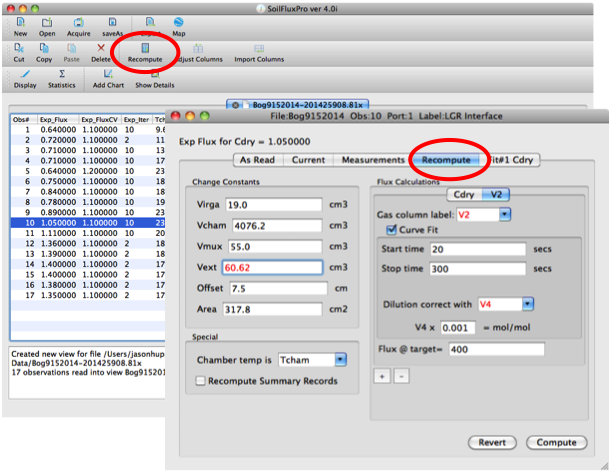Add a flux calculation with plus button

tap(382, 376)
